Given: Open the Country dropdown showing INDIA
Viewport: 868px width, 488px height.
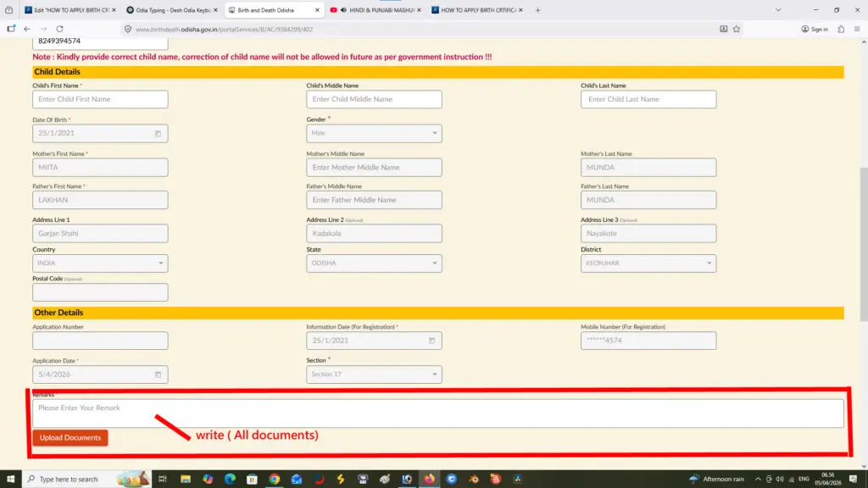Looking at the screenshot, I should coord(161,263).
